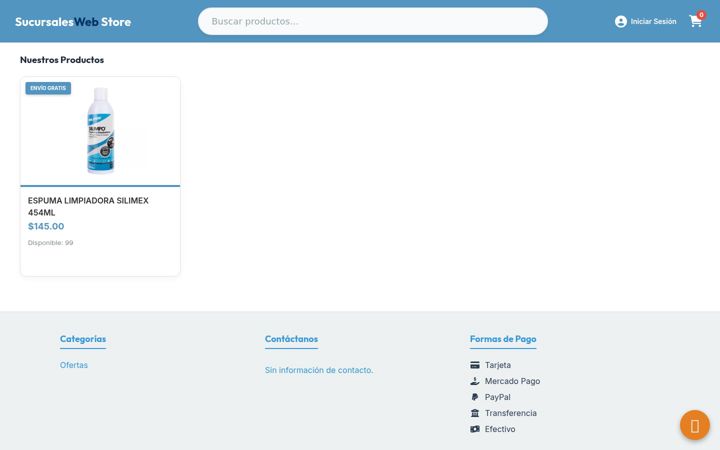The image size is (720, 450).
Task: Click the Disponible: 99 stock text
Action: pos(51,242)
